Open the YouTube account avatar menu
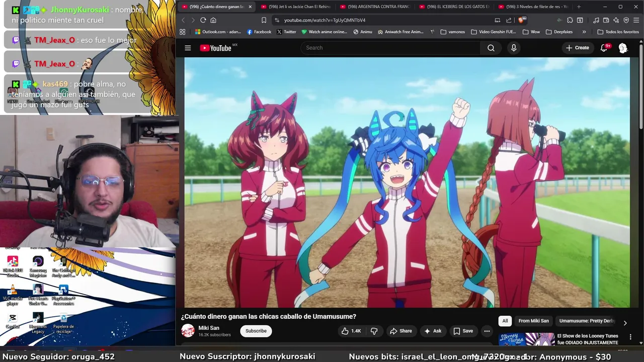 pyautogui.click(x=623, y=48)
